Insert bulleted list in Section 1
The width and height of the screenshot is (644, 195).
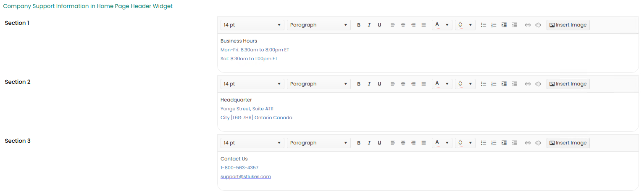[x=484, y=25]
